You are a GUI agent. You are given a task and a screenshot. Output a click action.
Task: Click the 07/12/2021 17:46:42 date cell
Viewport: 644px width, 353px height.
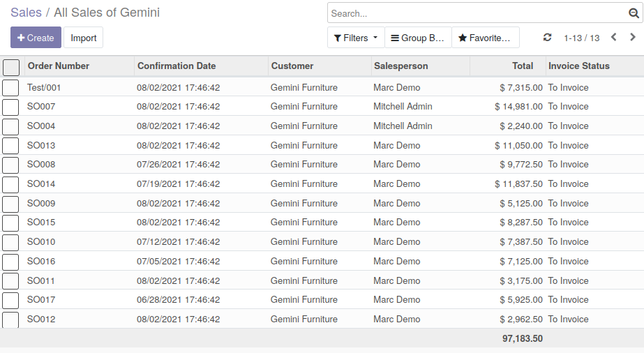point(178,242)
